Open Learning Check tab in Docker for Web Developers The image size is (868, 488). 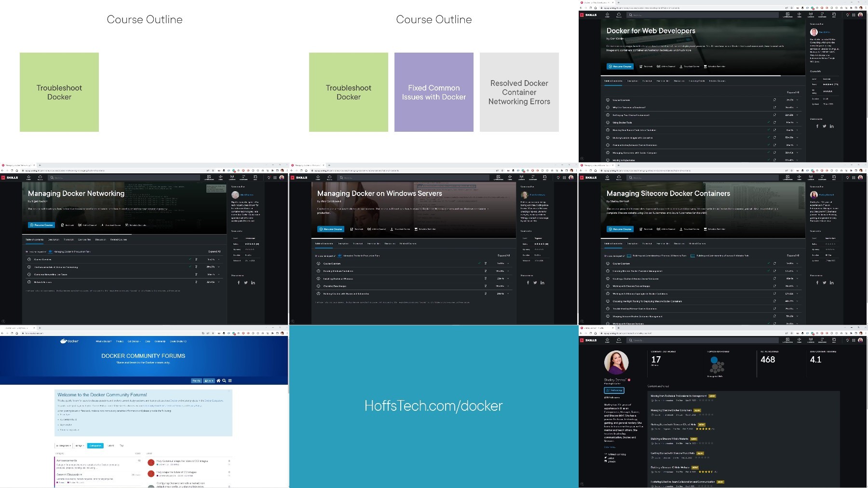click(x=697, y=81)
